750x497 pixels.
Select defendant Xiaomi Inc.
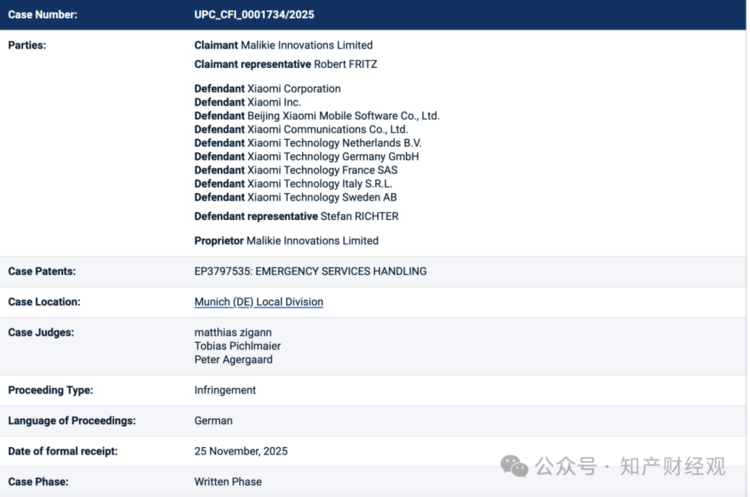[274, 102]
